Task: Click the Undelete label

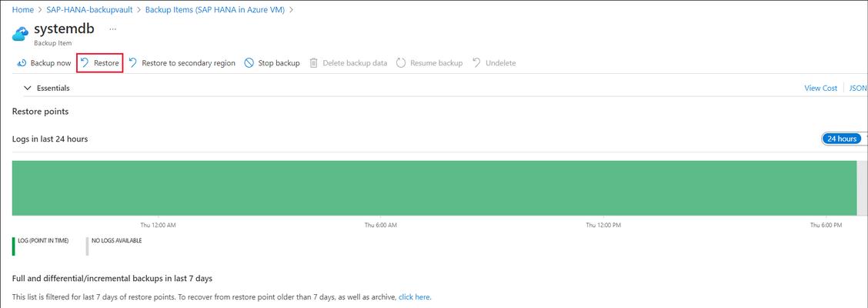Action: click(x=500, y=63)
